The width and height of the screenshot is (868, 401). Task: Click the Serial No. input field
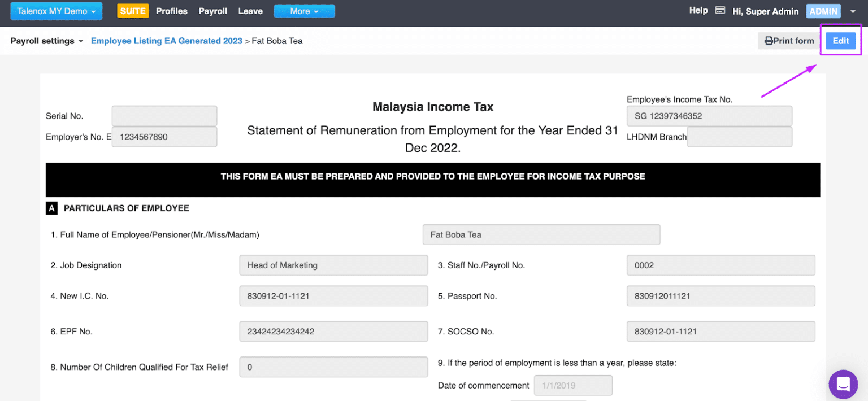click(x=164, y=115)
